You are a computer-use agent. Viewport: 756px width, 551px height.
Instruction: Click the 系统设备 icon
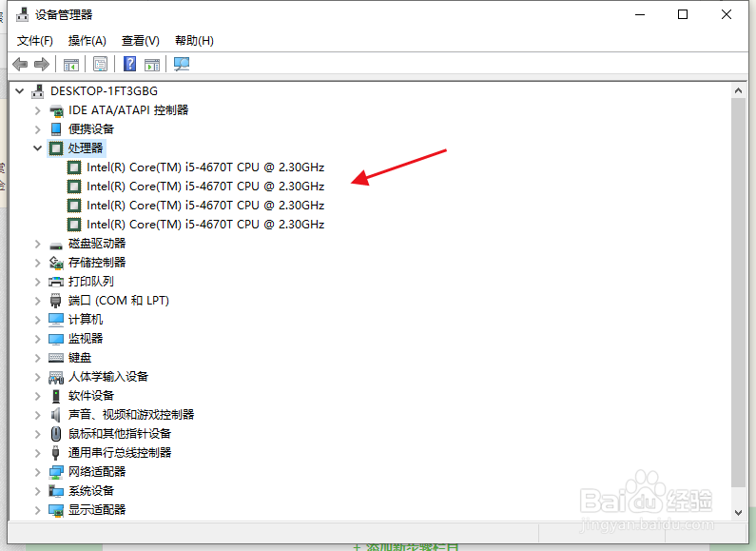pos(56,491)
